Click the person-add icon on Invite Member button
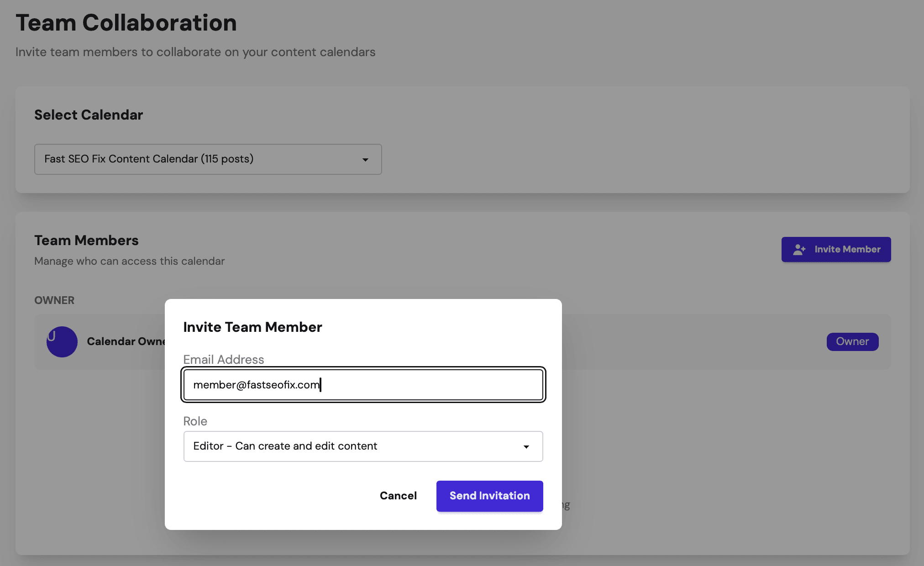 click(x=798, y=249)
